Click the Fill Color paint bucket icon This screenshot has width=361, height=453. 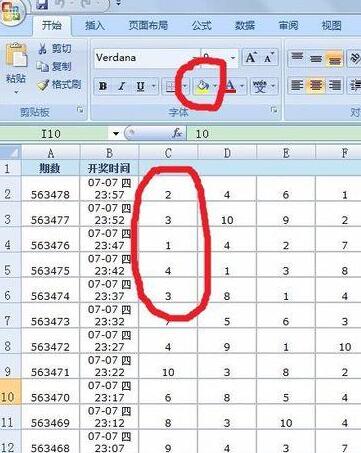tap(203, 87)
